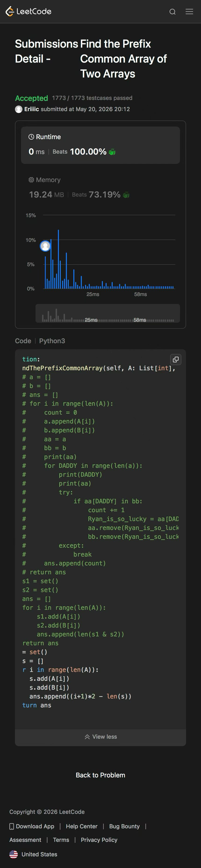Click the user avatar marker on chart

(45, 246)
